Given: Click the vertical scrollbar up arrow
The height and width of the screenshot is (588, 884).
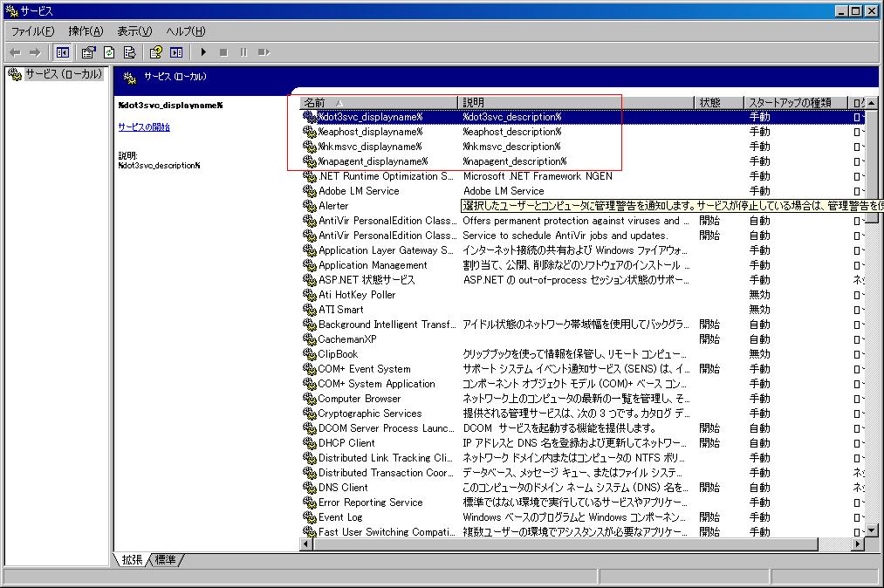Looking at the screenshot, I should pyautogui.click(x=872, y=103).
